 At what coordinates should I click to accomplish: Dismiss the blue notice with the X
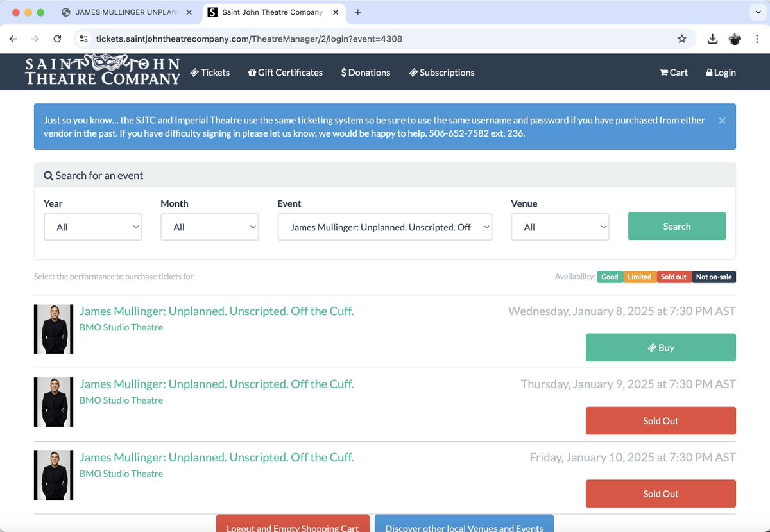[722, 121]
